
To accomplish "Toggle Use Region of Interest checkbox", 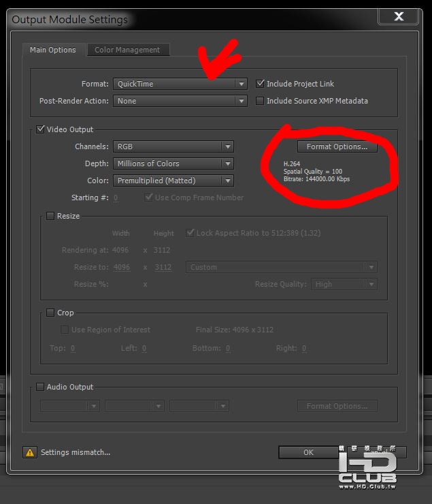I will 65,330.
